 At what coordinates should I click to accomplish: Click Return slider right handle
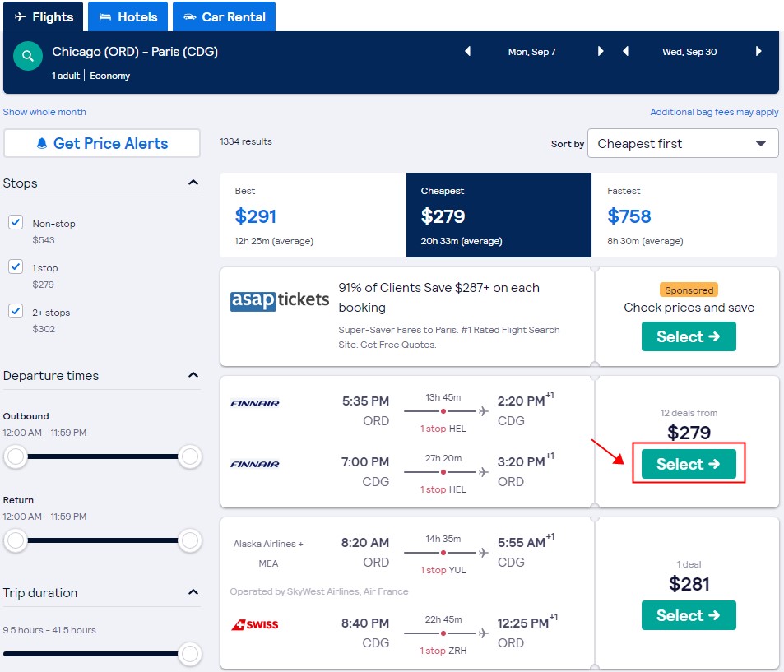[190, 540]
